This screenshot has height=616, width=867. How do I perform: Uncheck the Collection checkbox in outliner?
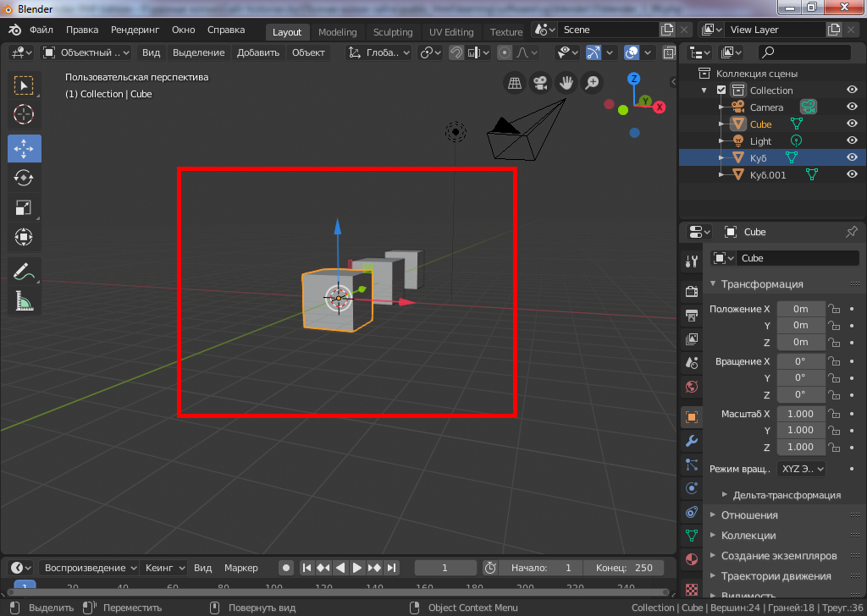pos(721,91)
